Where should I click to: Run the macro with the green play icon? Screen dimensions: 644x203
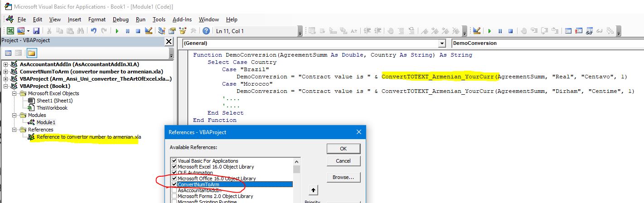click(117, 31)
